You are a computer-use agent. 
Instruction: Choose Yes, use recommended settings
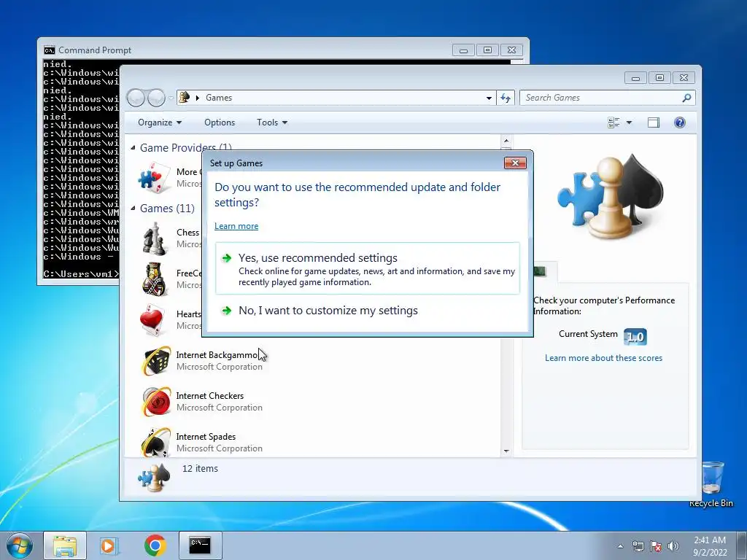(x=368, y=268)
